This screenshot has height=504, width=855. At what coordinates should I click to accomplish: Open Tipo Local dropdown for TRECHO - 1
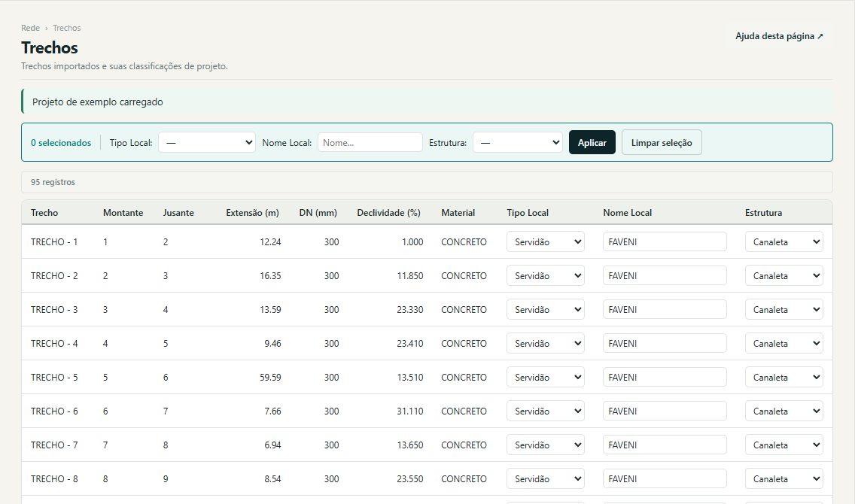coord(546,242)
